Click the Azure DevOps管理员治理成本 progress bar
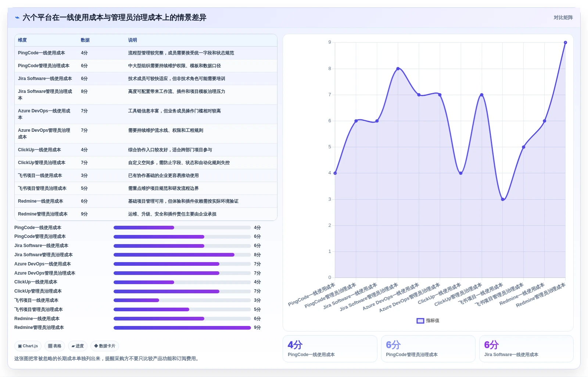 [x=182, y=273]
